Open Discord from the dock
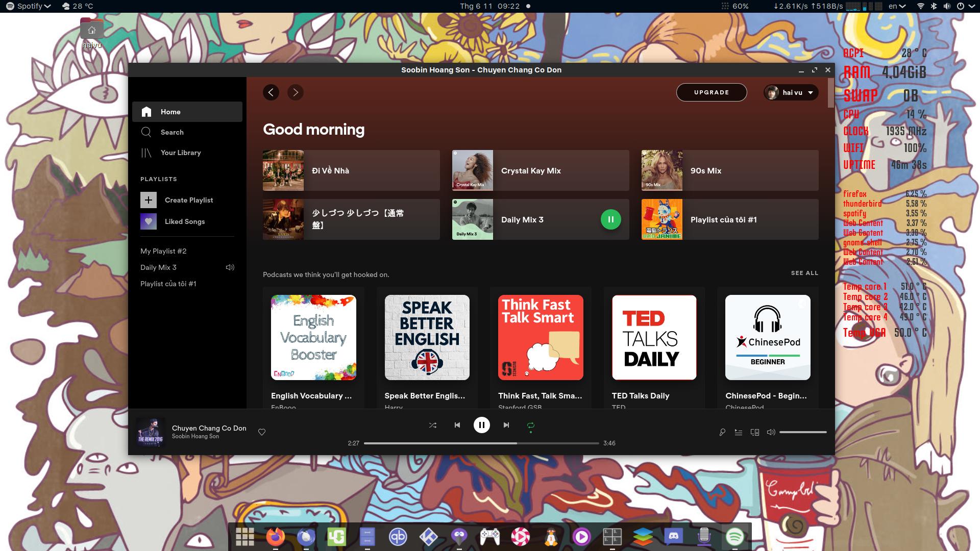This screenshot has height=551, width=980. click(x=674, y=537)
